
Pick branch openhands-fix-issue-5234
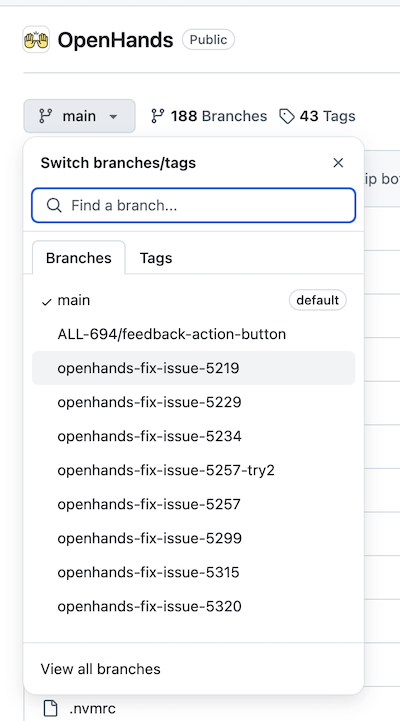[194, 436]
